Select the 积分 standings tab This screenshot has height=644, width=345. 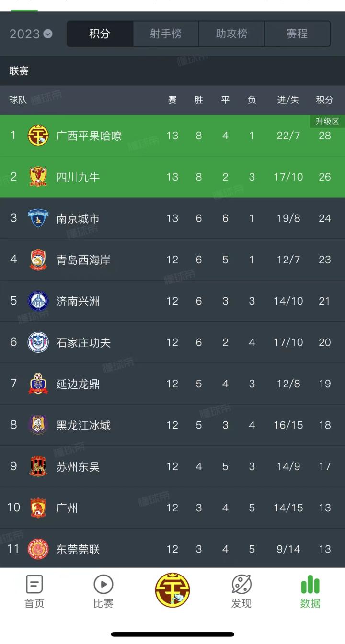100,34
